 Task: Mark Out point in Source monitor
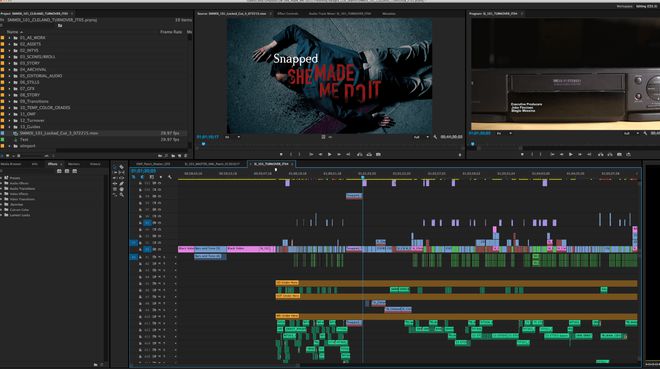coord(299,154)
